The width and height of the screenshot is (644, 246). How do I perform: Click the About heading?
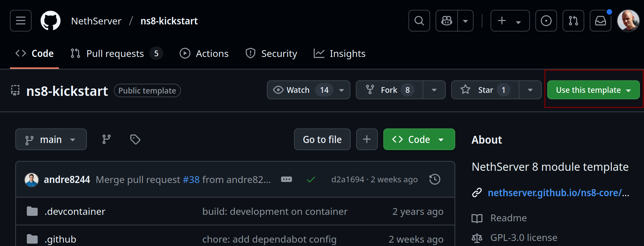(487, 140)
